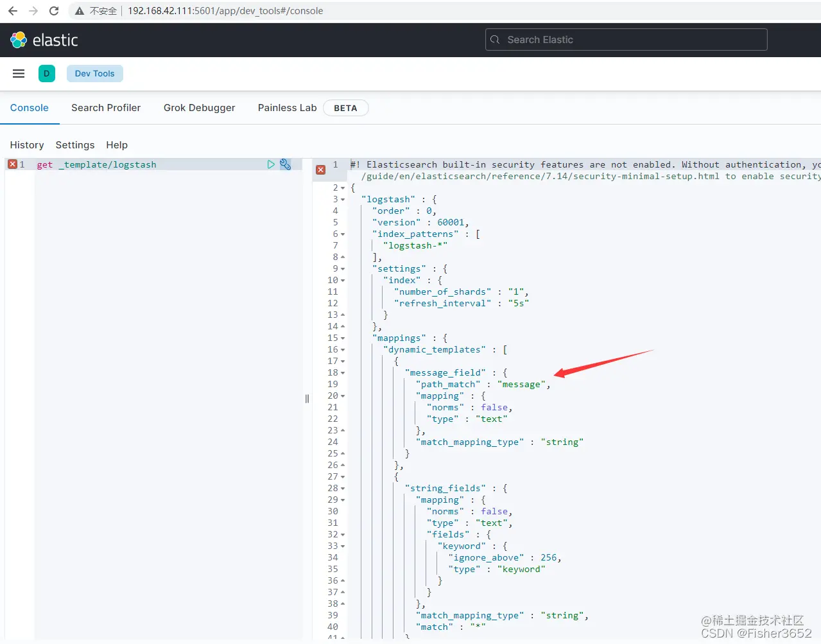
Task: Open the wrench request options icon
Action: click(286, 164)
